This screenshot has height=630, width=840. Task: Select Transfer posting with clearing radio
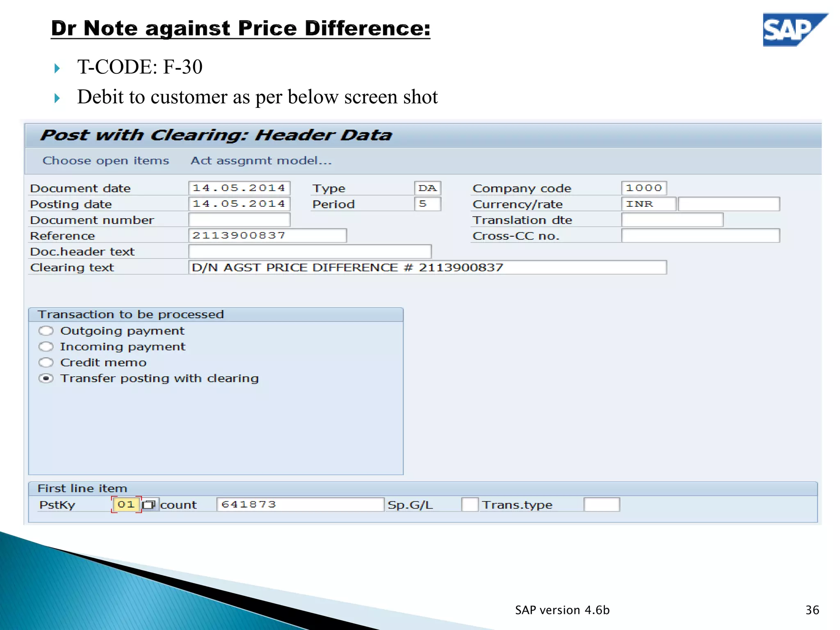point(46,378)
